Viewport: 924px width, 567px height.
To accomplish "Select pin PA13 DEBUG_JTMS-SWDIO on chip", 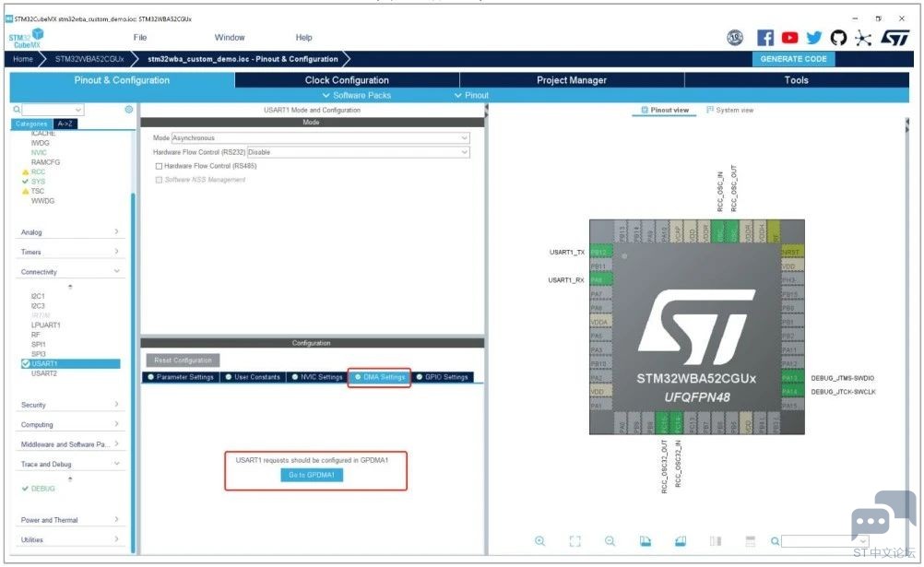I will tap(792, 378).
